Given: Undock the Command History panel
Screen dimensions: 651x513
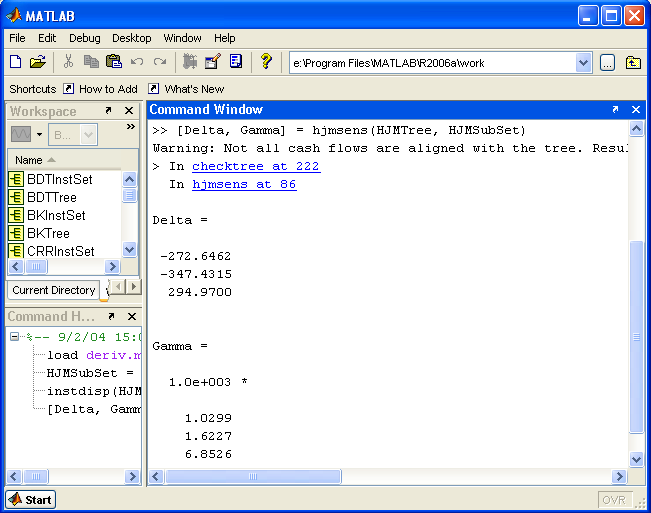Looking at the screenshot, I should click(111, 316).
